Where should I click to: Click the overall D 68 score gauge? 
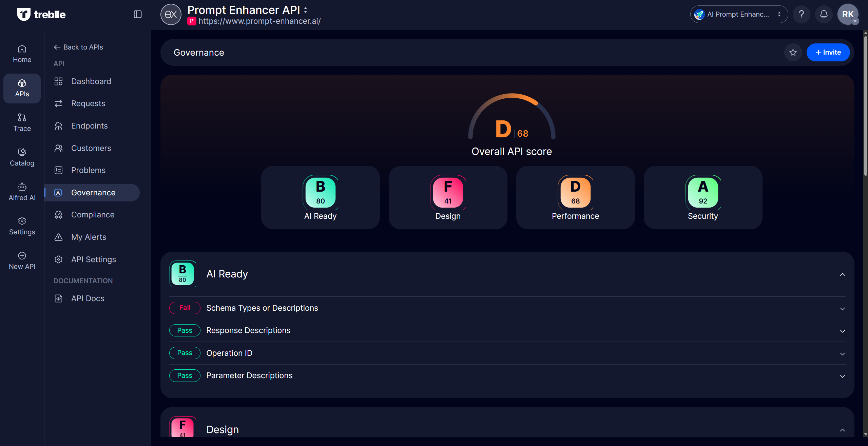coord(512,117)
